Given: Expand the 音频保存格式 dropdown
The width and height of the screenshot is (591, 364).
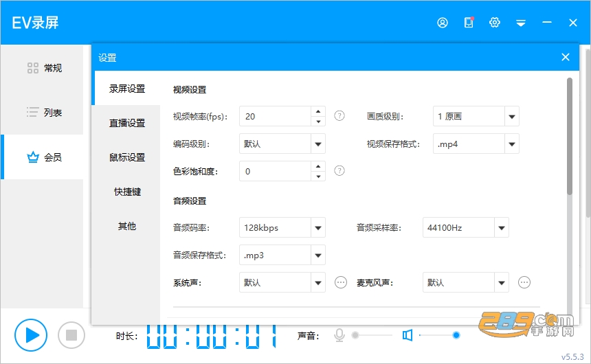Looking at the screenshot, I should pyautogui.click(x=317, y=255).
